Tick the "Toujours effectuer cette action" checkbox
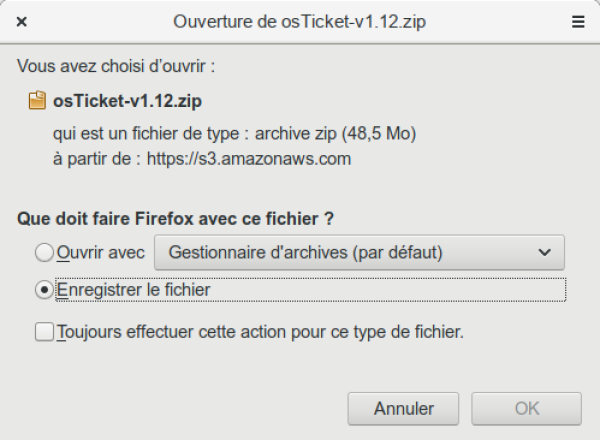 44,331
